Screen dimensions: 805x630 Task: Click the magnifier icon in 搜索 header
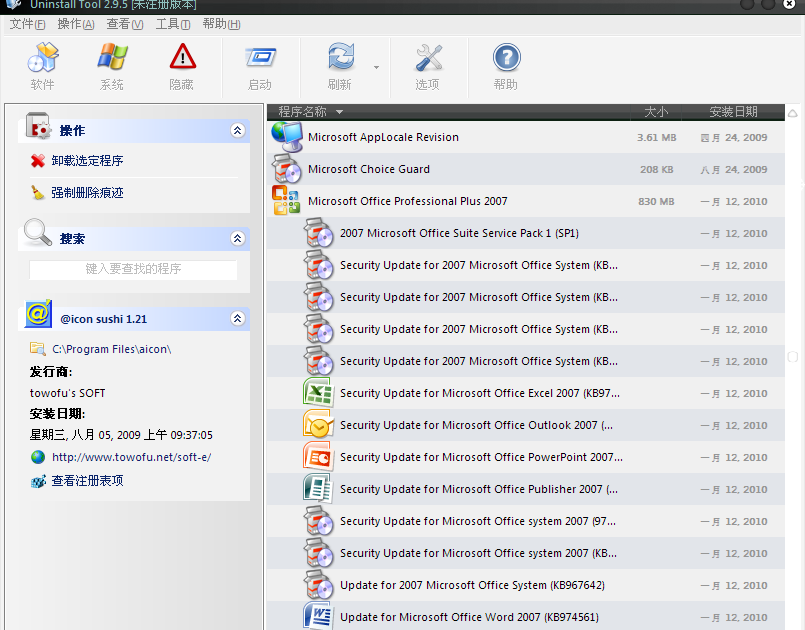pos(37,232)
